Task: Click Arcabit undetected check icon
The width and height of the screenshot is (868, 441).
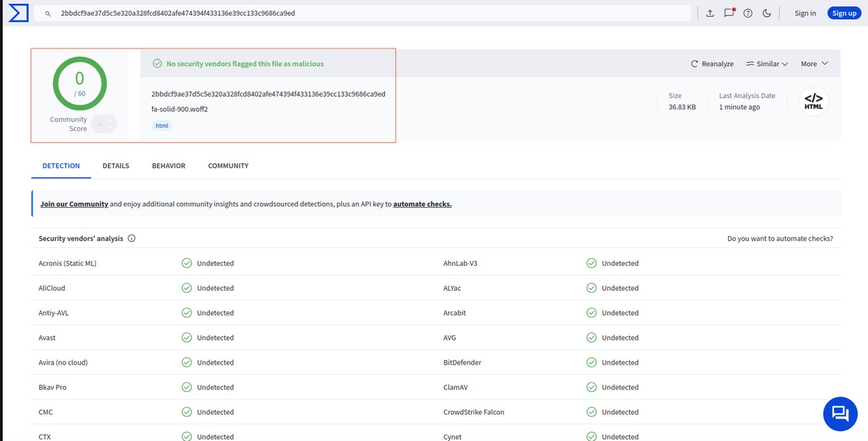Action: point(591,313)
